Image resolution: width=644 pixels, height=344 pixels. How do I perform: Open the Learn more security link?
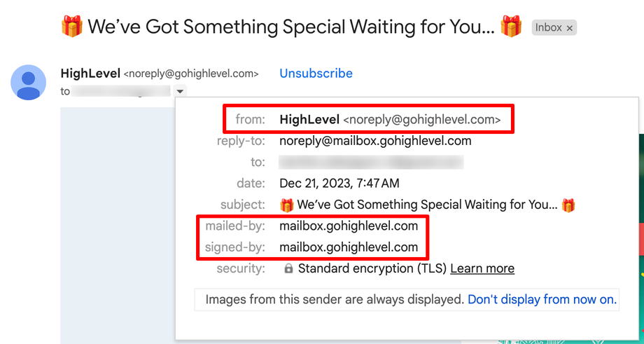(482, 268)
